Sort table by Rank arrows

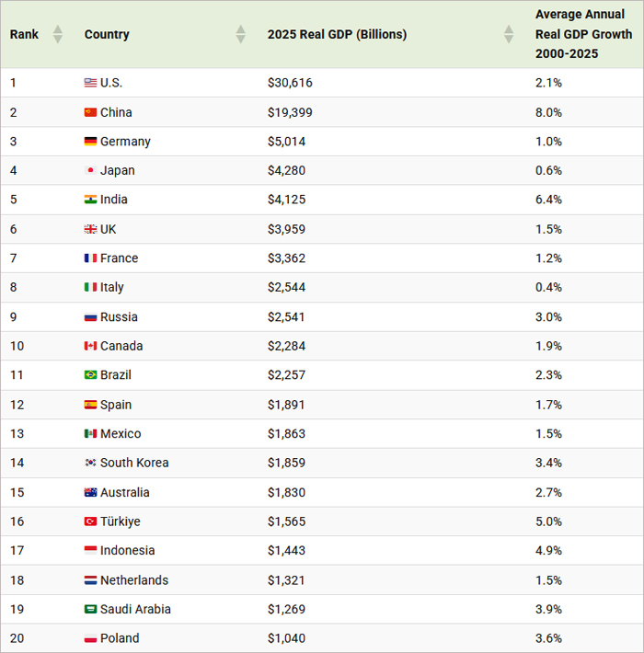pos(58,34)
